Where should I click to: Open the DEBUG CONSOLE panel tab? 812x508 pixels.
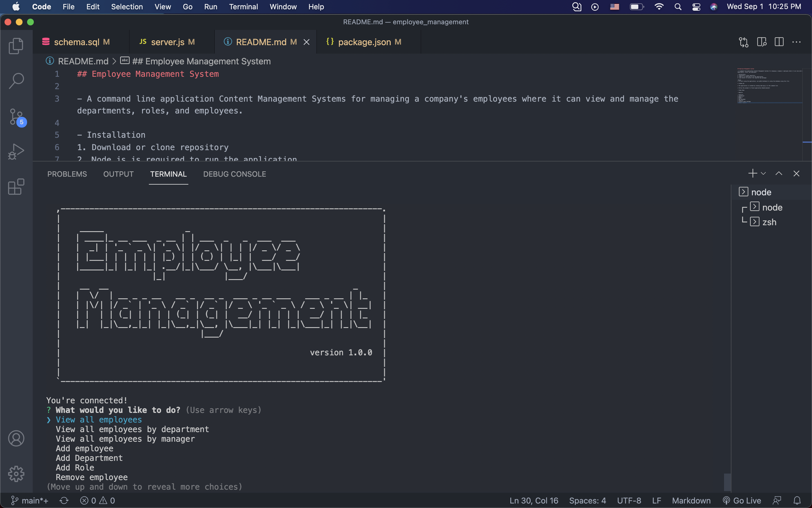(235, 174)
